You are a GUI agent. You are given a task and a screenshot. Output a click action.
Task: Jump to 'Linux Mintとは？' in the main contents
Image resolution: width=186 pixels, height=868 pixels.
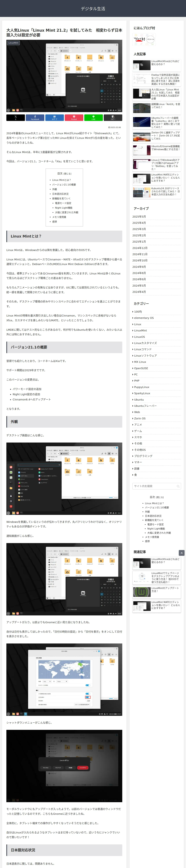click(x=61, y=180)
